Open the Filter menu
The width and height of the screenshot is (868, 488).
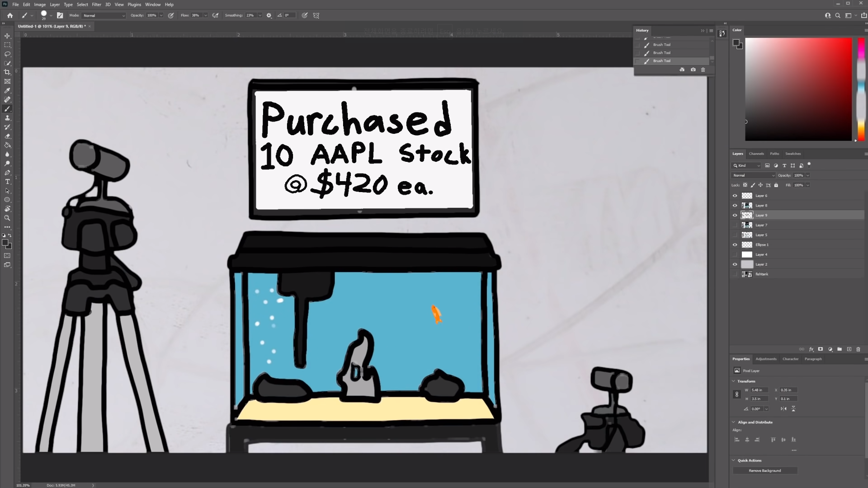[x=97, y=5]
